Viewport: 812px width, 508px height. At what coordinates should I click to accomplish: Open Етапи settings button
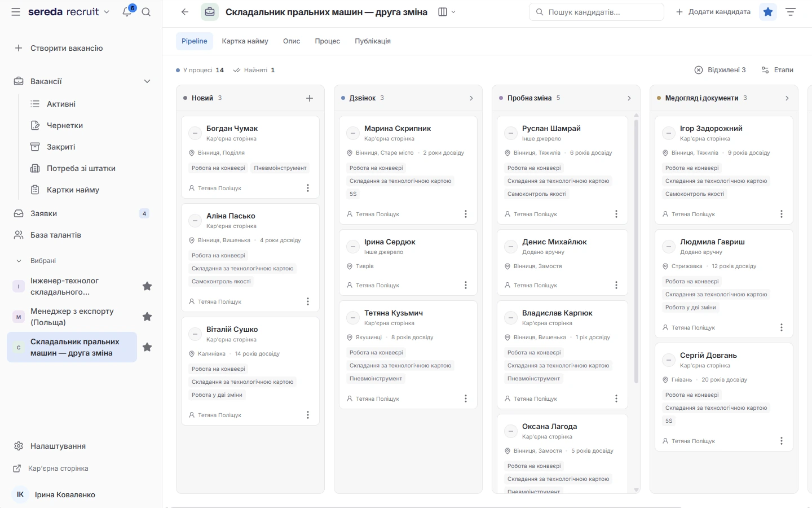pos(777,70)
